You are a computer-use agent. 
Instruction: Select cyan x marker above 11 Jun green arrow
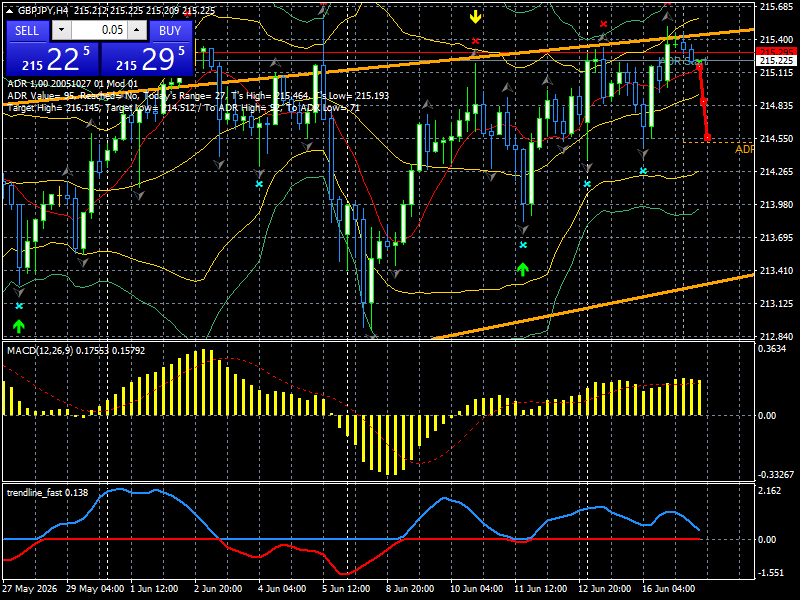click(523, 245)
